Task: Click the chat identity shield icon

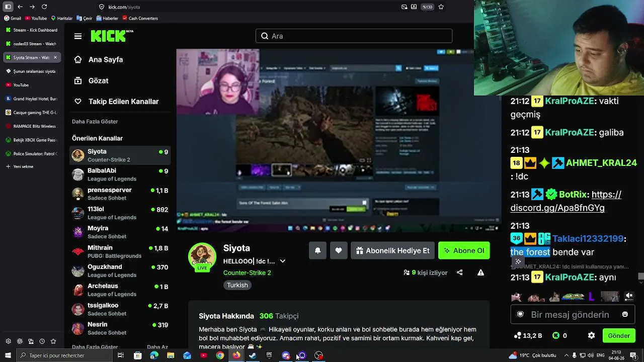Action: (521, 314)
